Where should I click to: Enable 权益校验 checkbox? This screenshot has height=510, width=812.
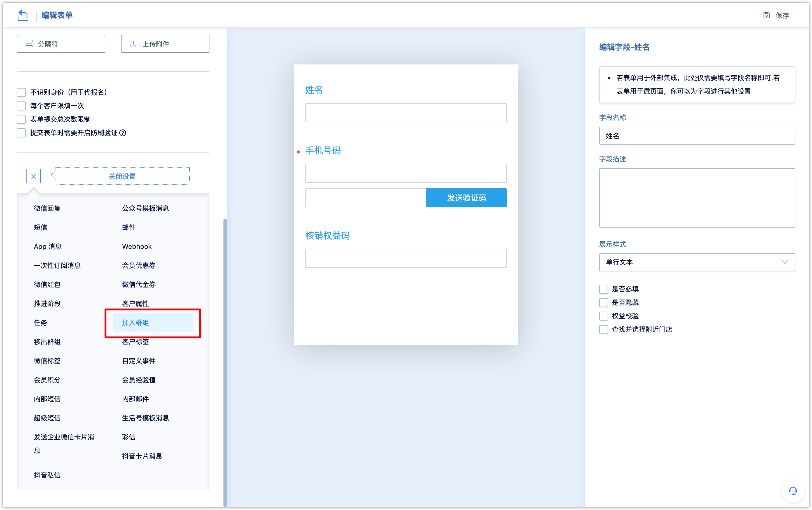[604, 316]
